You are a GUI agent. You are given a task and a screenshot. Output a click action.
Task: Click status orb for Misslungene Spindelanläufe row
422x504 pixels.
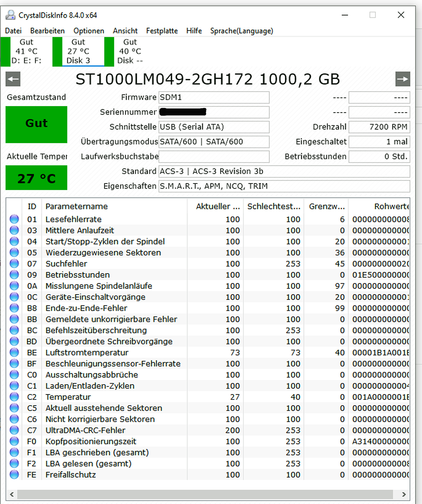pos(14,286)
